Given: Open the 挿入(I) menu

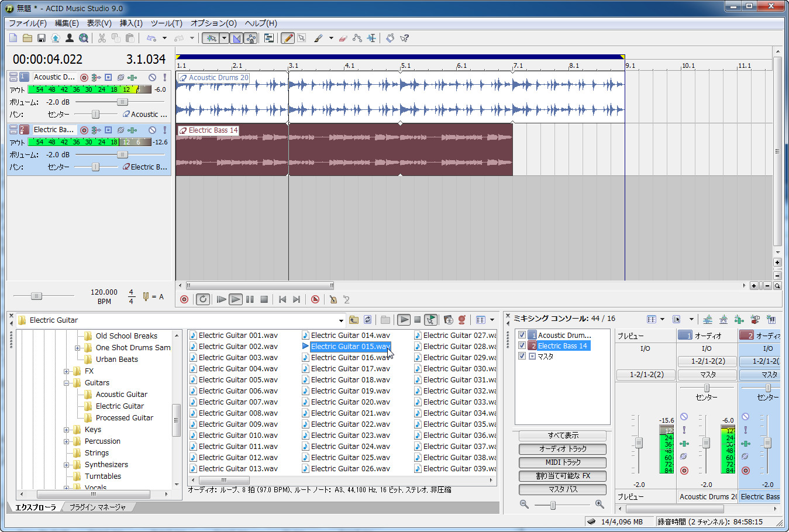Looking at the screenshot, I should (131, 23).
